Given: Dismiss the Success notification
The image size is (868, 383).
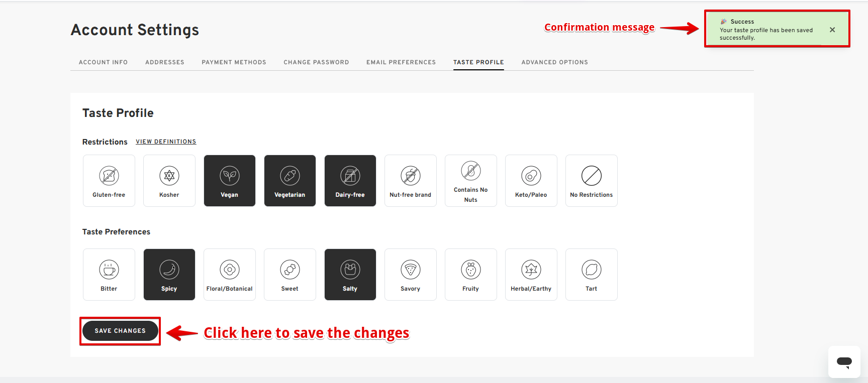Looking at the screenshot, I should pos(832,30).
